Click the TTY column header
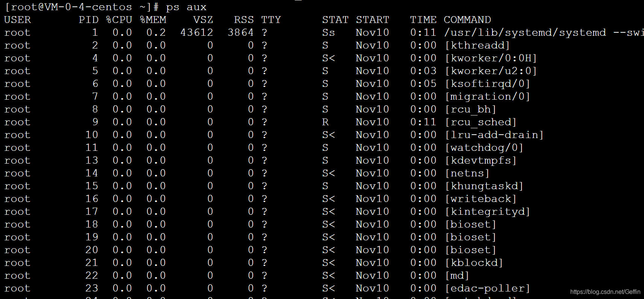 coord(271,20)
